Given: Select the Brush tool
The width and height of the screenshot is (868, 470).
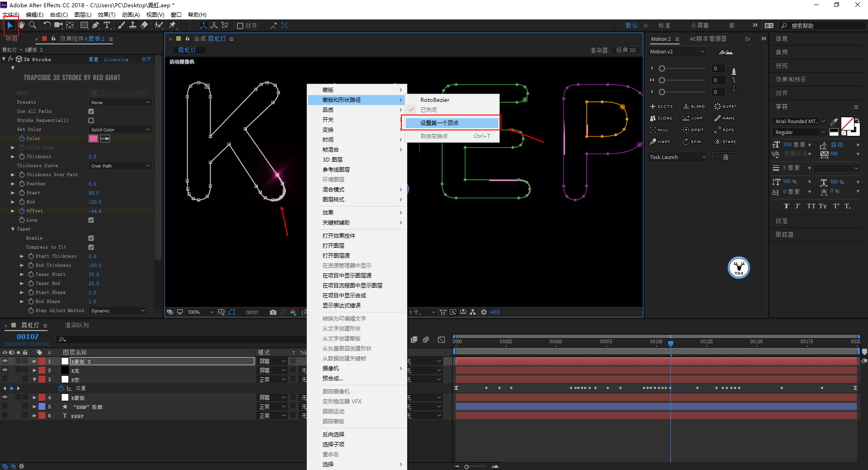Looking at the screenshot, I should pos(121,25).
